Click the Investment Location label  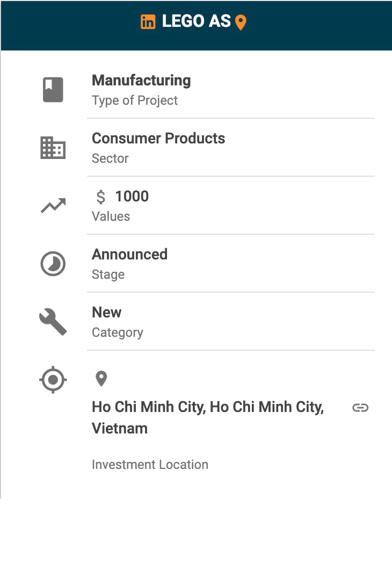pyautogui.click(x=150, y=465)
